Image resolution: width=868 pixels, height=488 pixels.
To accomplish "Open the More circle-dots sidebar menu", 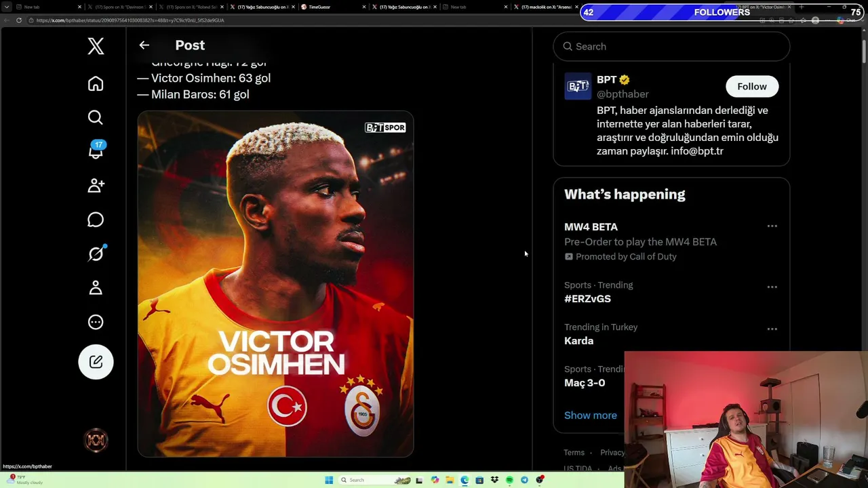I will point(96,322).
